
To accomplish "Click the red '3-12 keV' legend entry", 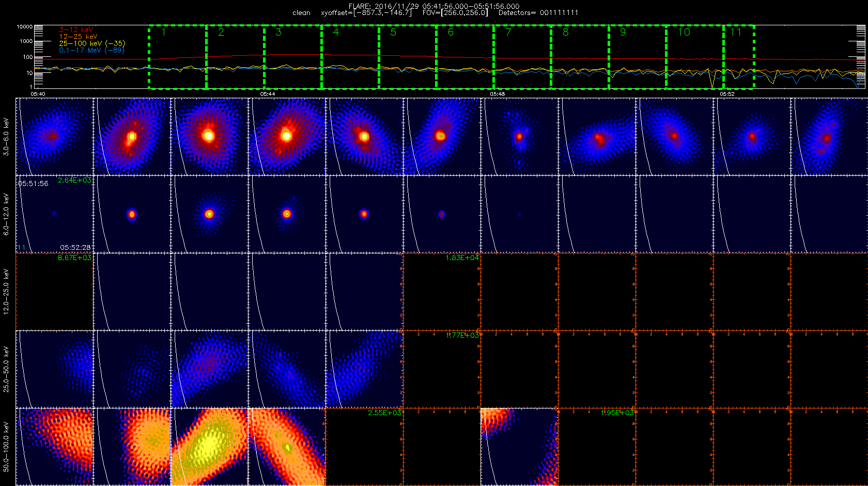I will click(x=76, y=30).
